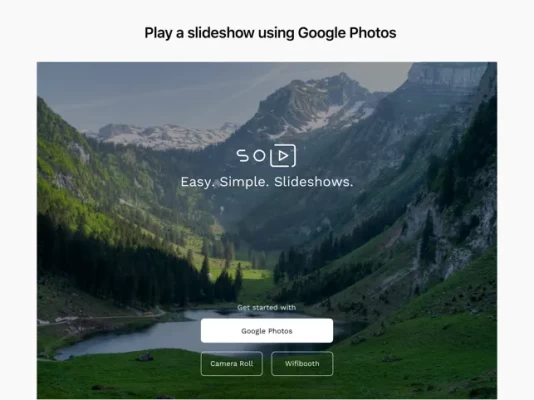Click the play icon in SOLO logo

pos(283,156)
